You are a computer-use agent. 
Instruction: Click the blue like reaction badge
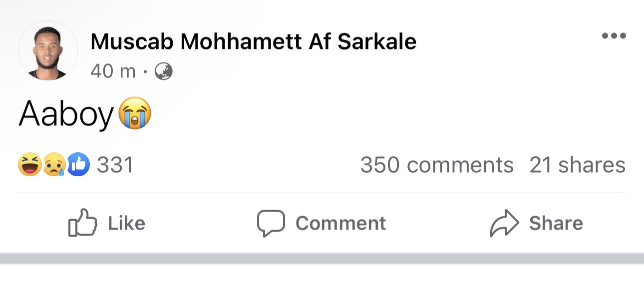(x=78, y=165)
